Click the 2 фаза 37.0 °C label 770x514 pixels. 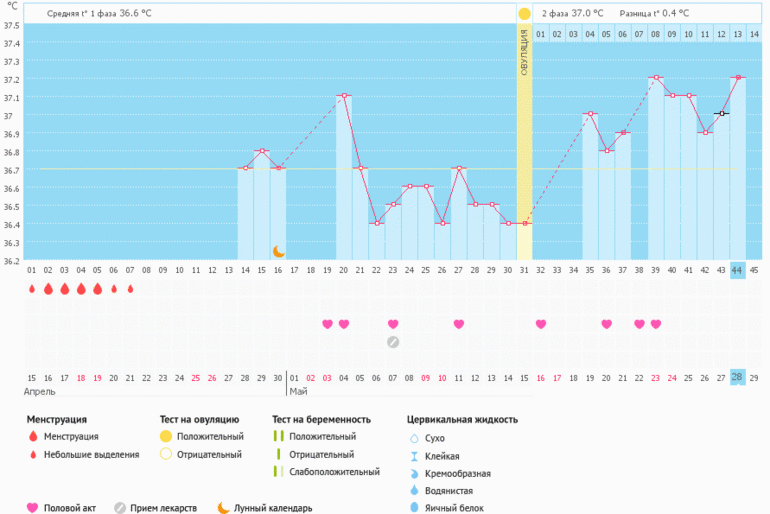(x=572, y=14)
